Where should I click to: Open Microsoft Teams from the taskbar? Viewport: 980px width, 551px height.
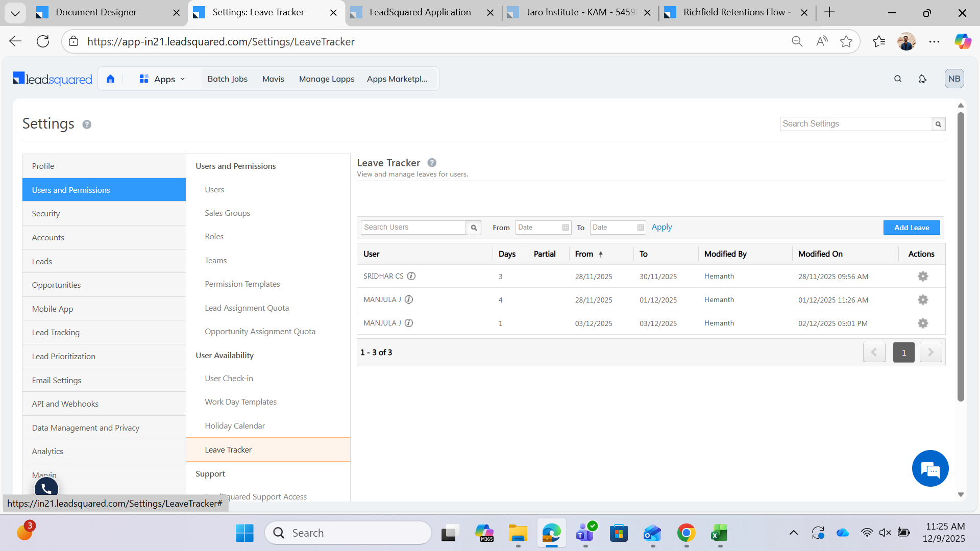[585, 533]
